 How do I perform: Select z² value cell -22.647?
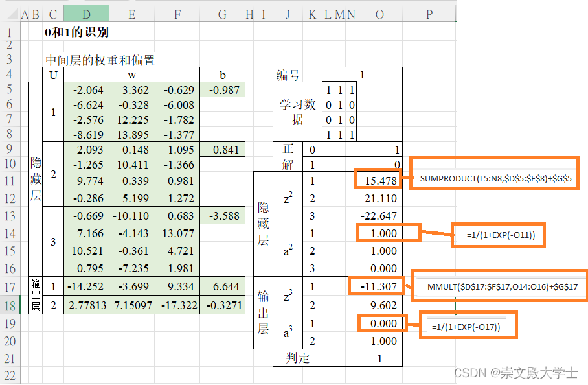point(379,216)
